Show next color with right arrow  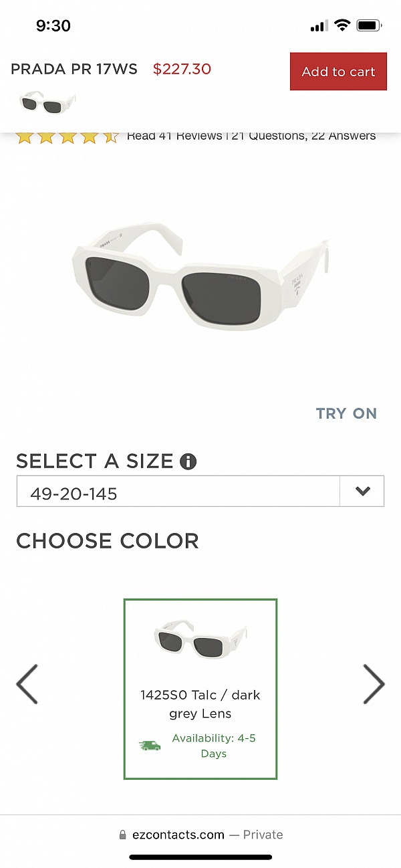[x=374, y=683]
